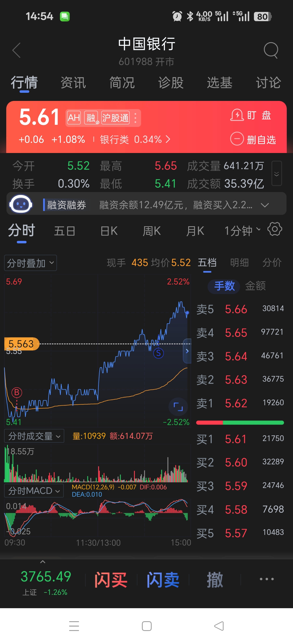Tap 买1 5.61 order row
Image resolution: width=293 pixels, height=644 pixels.
tap(240, 439)
